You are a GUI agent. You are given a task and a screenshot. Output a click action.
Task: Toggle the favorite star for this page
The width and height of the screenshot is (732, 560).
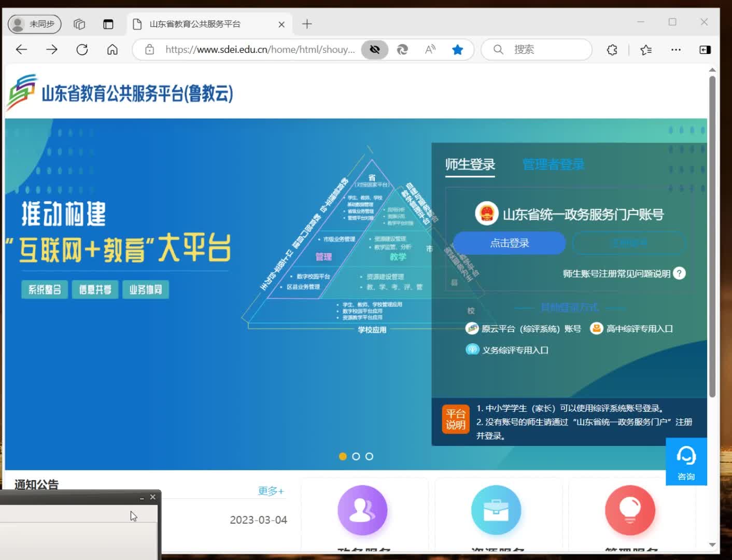pos(457,50)
